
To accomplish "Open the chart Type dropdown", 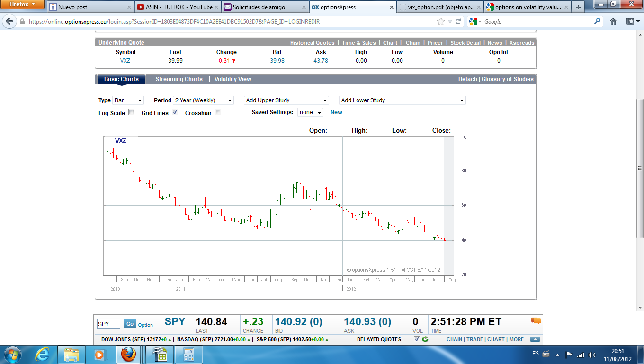I will pos(128,100).
